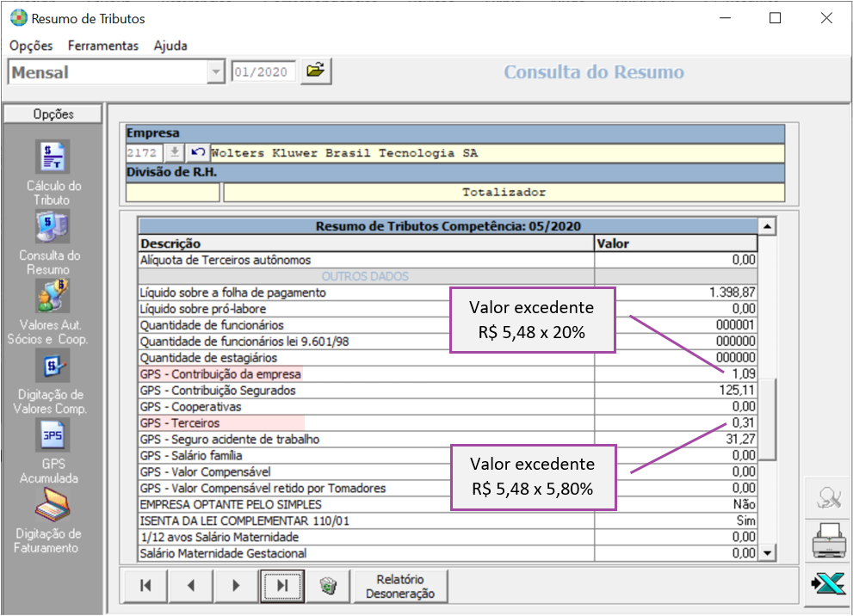The width and height of the screenshot is (853, 616).
Task: Open the Opções menu
Action: (x=31, y=46)
